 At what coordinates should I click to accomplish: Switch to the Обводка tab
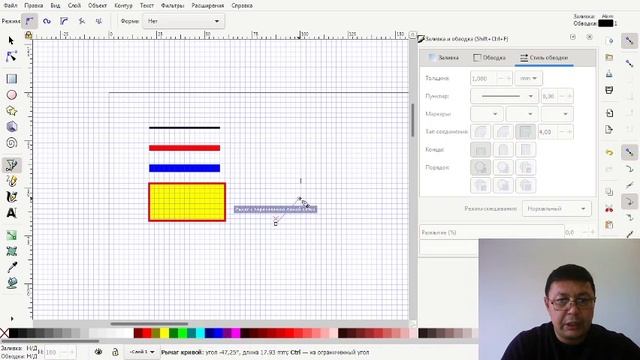pyautogui.click(x=489, y=58)
